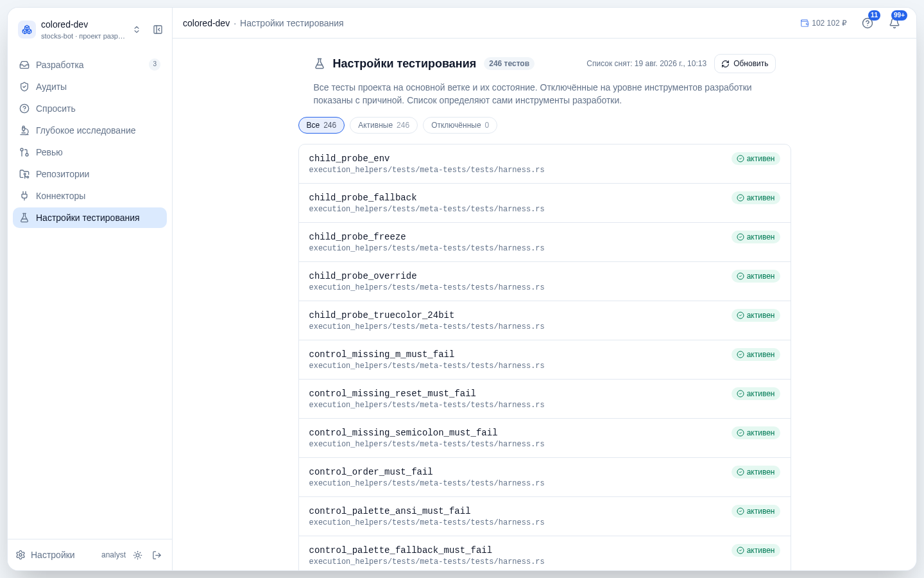Click the control_order_must_fail test row
This screenshot has width=924, height=578.
coord(545,477)
